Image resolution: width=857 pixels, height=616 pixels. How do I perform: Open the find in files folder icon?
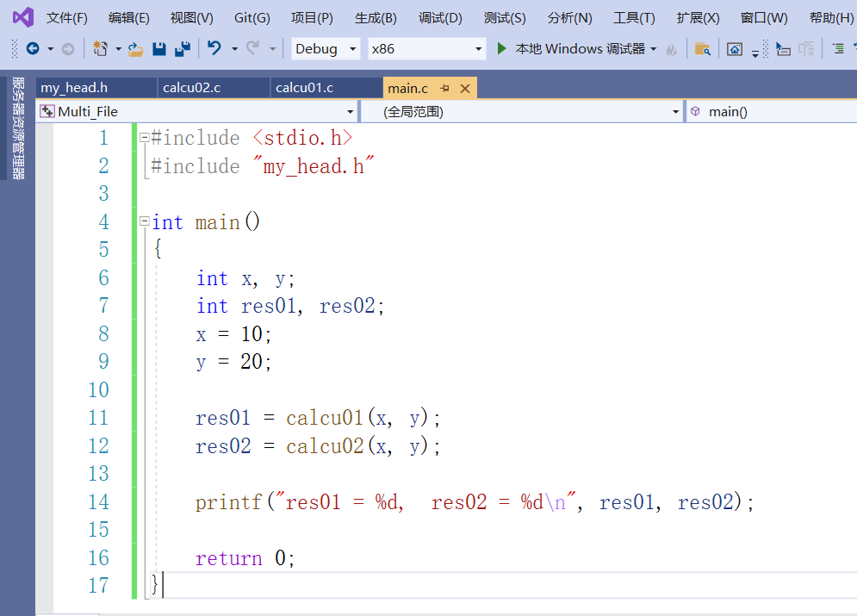click(702, 49)
